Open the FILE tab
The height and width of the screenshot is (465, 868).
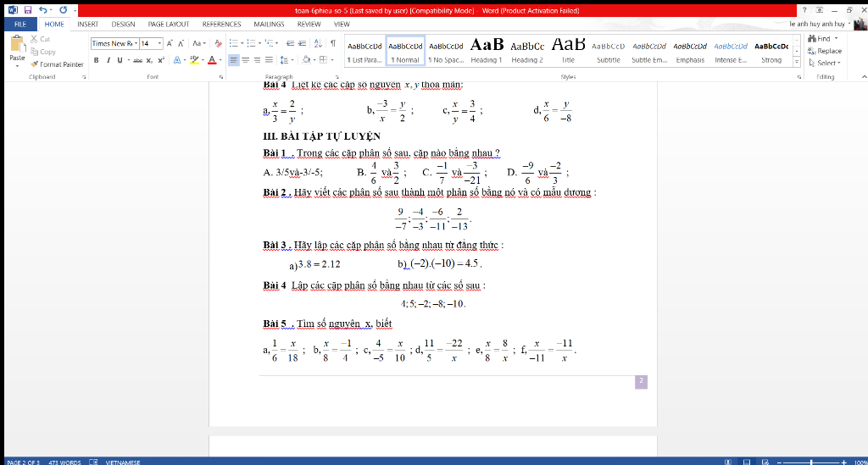coord(20,24)
